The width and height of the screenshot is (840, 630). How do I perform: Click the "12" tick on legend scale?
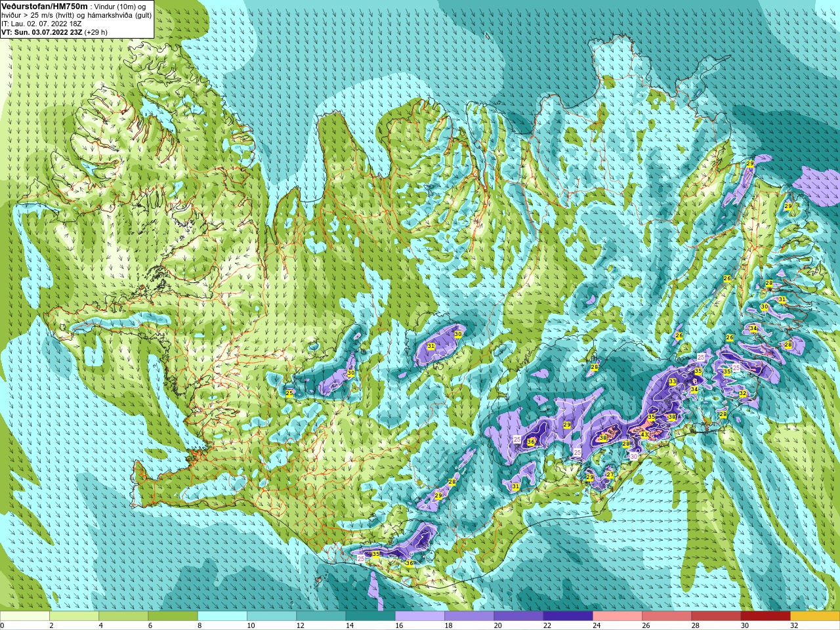coord(301,625)
